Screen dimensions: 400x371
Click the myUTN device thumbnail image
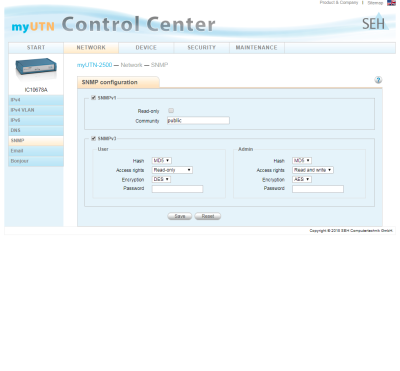click(36, 69)
